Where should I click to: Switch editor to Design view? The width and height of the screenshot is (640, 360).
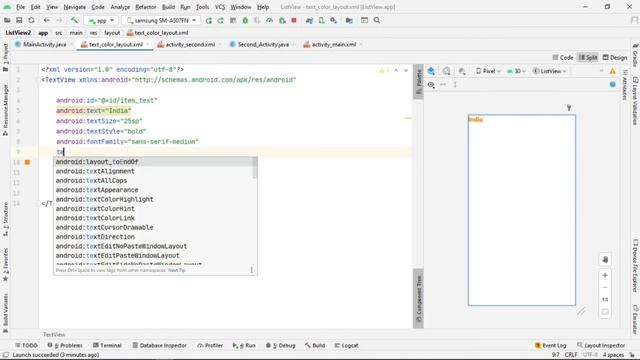click(x=615, y=58)
